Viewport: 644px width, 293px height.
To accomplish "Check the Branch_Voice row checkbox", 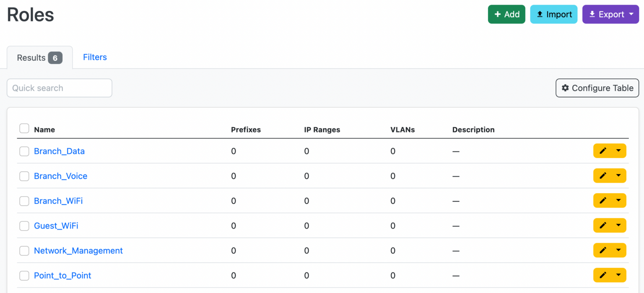I will [x=24, y=176].
